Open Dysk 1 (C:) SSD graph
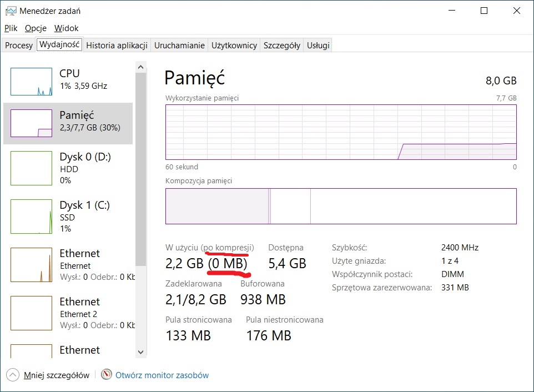534x392 pixels. [31, 217]
